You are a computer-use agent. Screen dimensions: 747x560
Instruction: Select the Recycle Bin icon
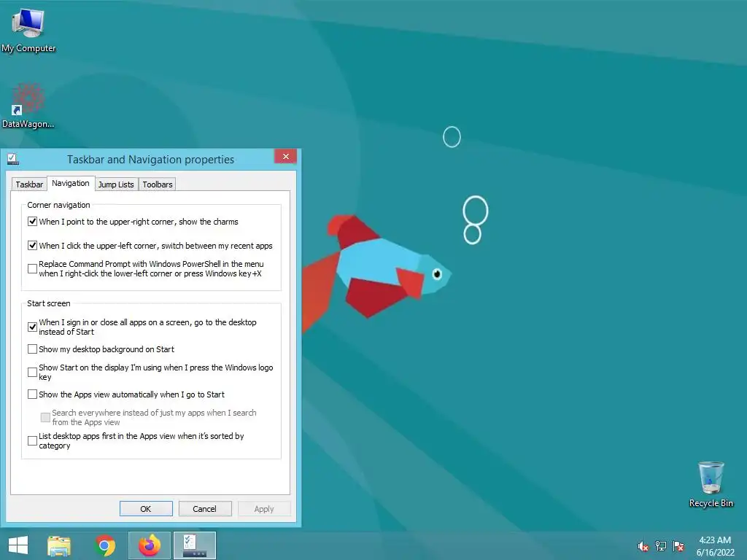coord(711,485)
